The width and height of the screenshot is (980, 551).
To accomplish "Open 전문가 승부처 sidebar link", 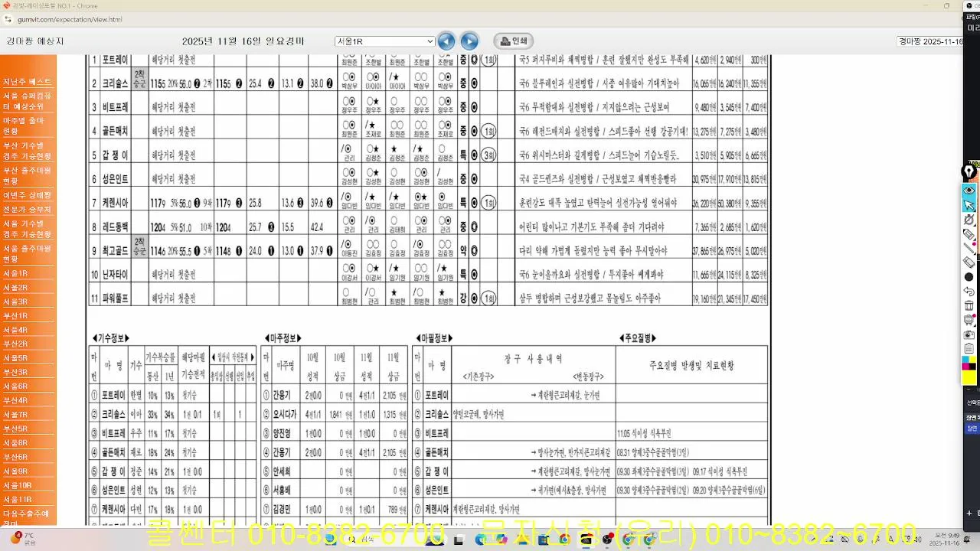I will tap(28, 209).
